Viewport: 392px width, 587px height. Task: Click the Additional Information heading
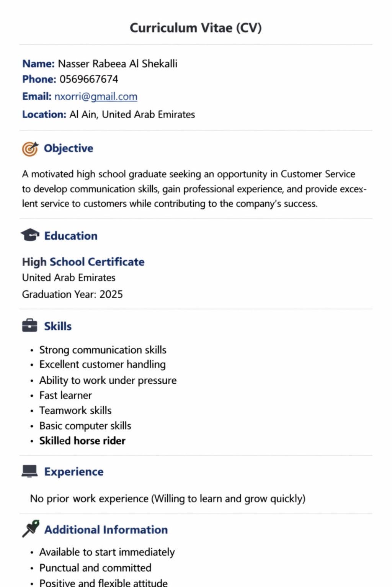(106, 530)
